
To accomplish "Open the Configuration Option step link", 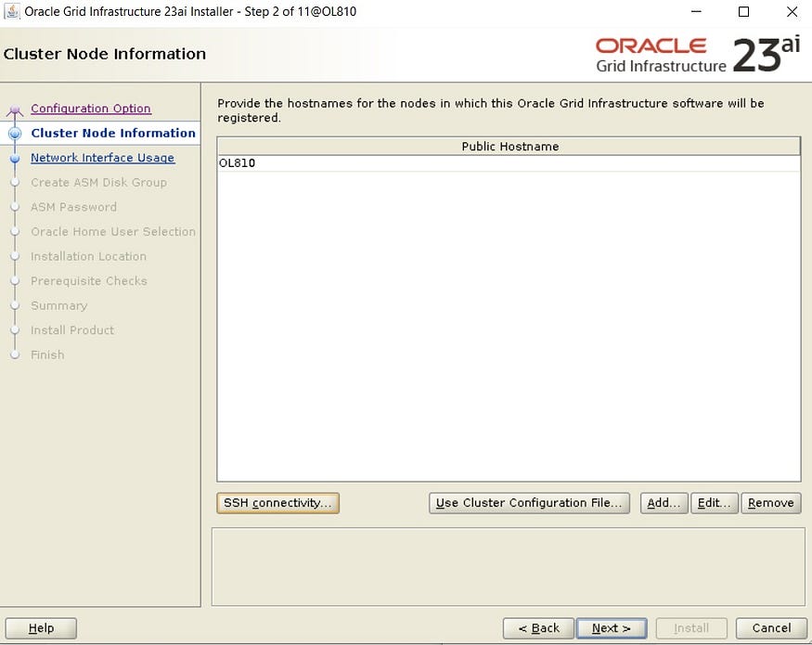I will point(91,109).
